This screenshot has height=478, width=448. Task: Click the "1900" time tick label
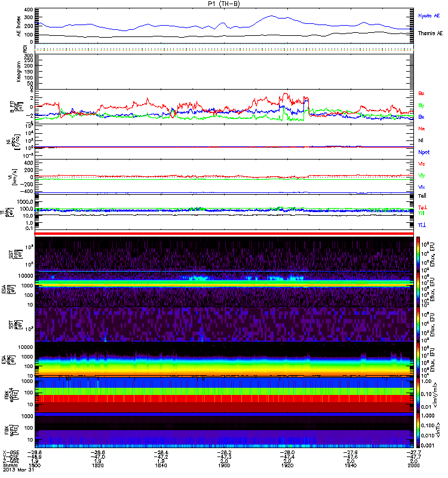pos(224,465)
